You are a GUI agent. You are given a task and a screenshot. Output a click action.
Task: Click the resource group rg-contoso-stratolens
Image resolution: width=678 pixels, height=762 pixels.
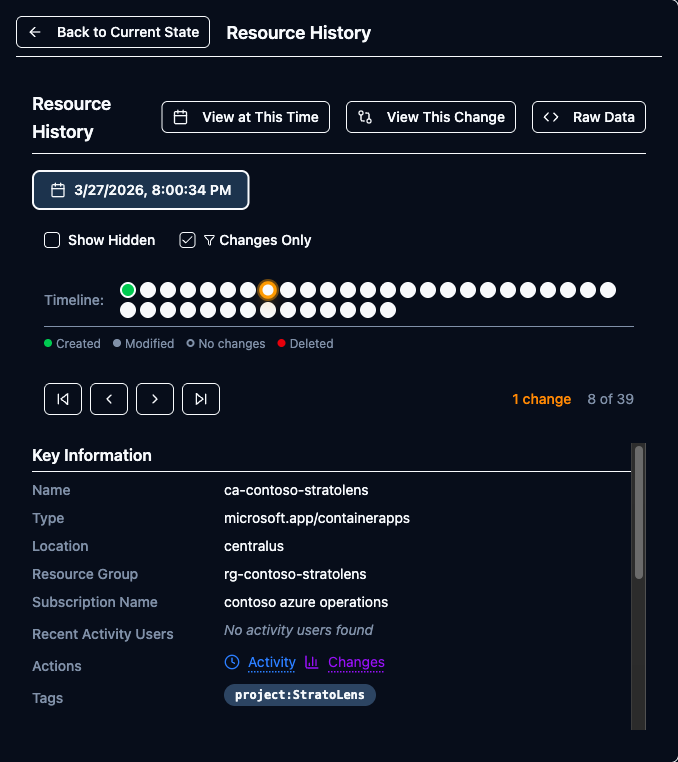coord(295,574)
